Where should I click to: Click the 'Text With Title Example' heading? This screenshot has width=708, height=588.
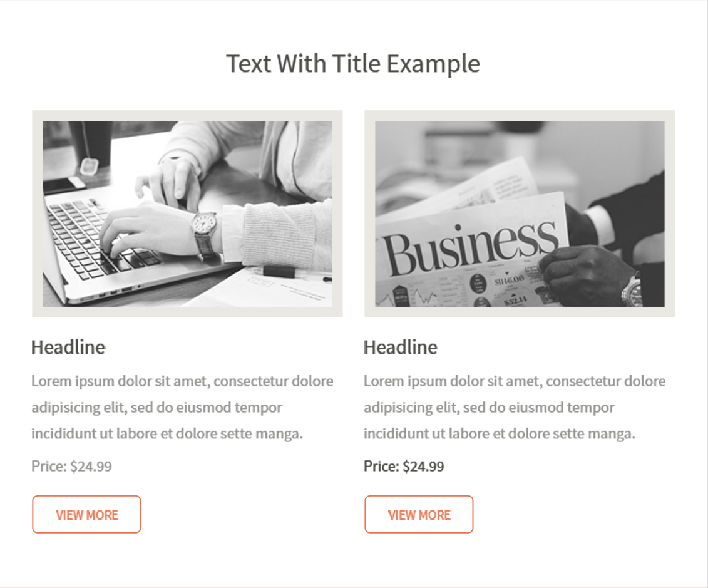tap(353, 64)
